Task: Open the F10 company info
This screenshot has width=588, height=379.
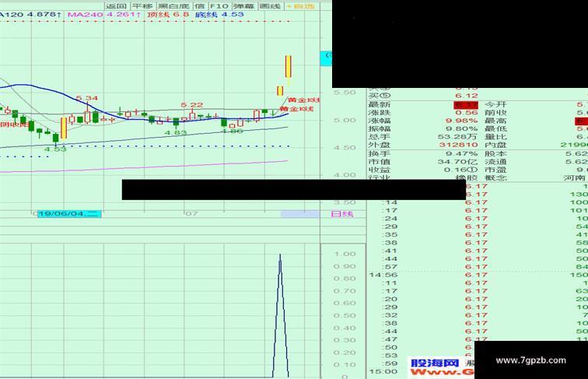Action: [x=219, y=6]
